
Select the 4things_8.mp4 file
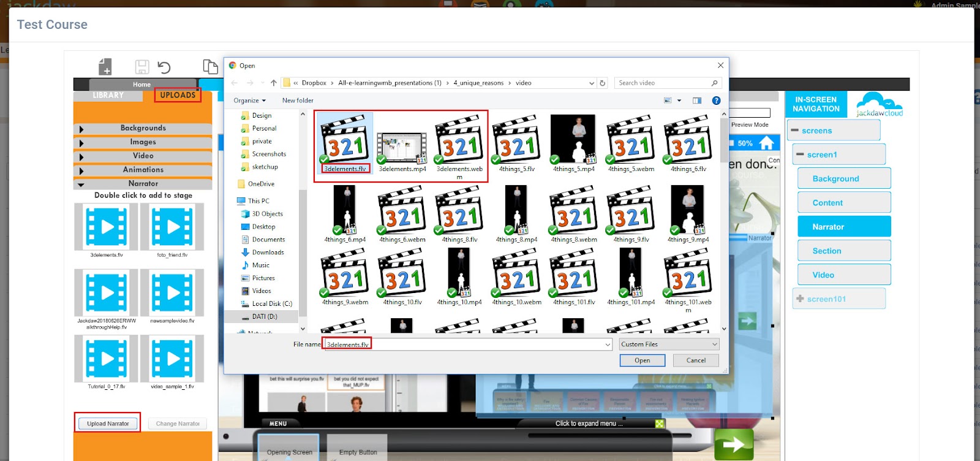tap(516, 214)
